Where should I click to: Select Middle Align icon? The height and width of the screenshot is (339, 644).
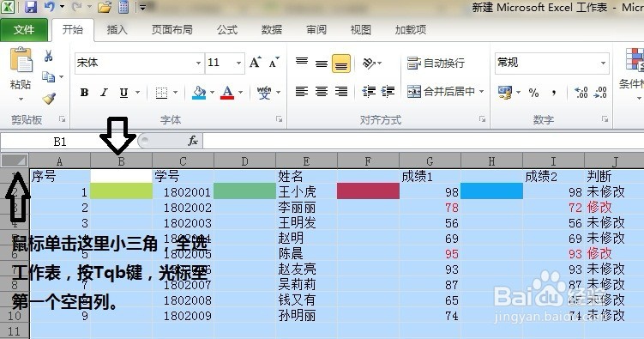tap(322, 64)
